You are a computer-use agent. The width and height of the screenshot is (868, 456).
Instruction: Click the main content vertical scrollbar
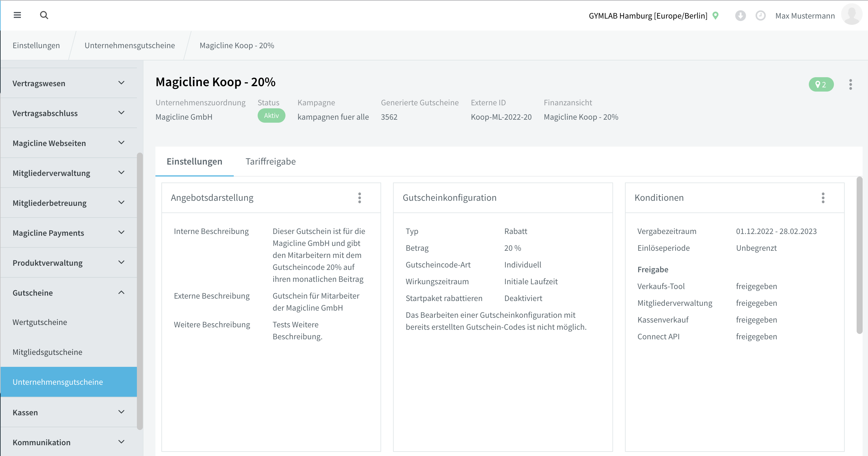860,255
